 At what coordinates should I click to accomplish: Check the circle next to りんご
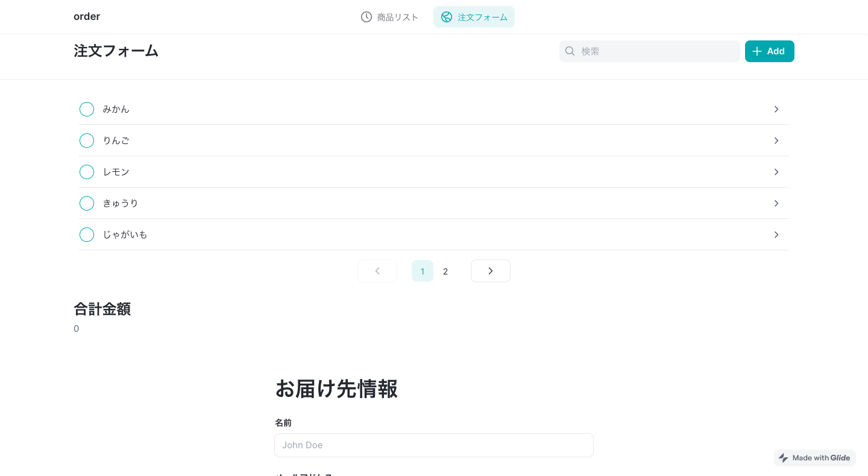87,141
